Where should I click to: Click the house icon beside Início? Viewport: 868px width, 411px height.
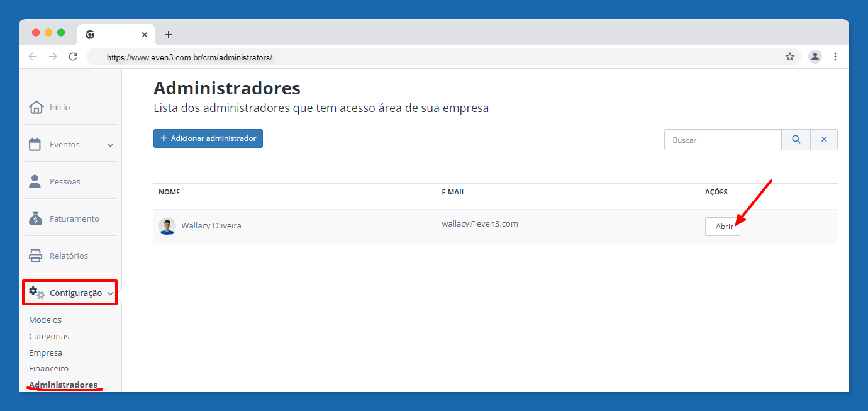point(36,107)
